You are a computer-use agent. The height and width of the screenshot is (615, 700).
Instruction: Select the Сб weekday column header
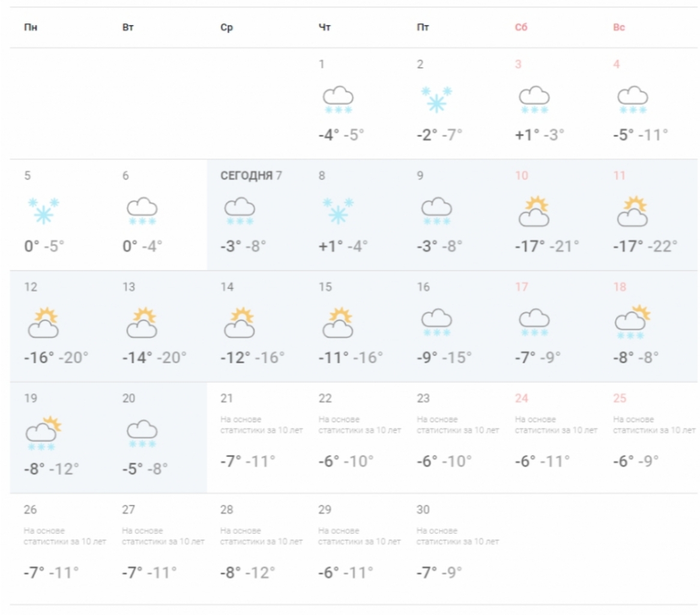pyautogui.click(x=521, y=27)
